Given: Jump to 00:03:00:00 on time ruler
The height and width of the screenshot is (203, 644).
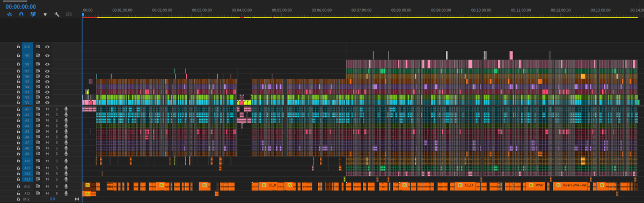Looking at the screenshot, I should pos(202,10).
